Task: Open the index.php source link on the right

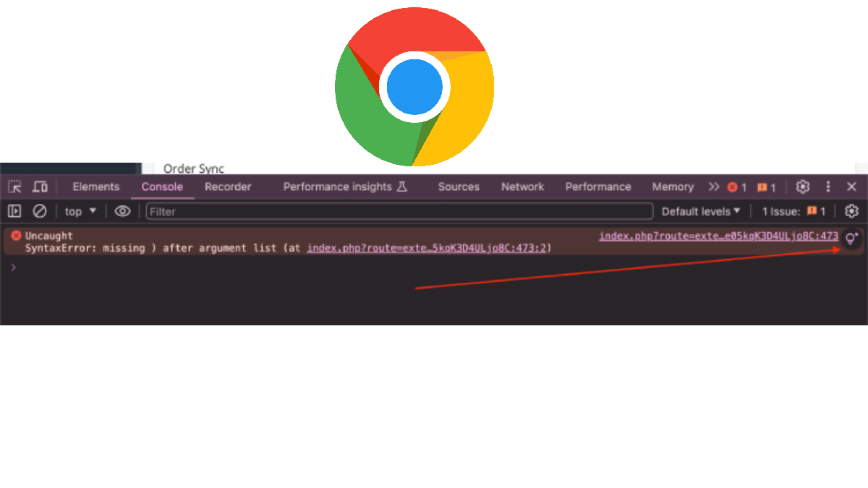Action: tap(718, 236)
